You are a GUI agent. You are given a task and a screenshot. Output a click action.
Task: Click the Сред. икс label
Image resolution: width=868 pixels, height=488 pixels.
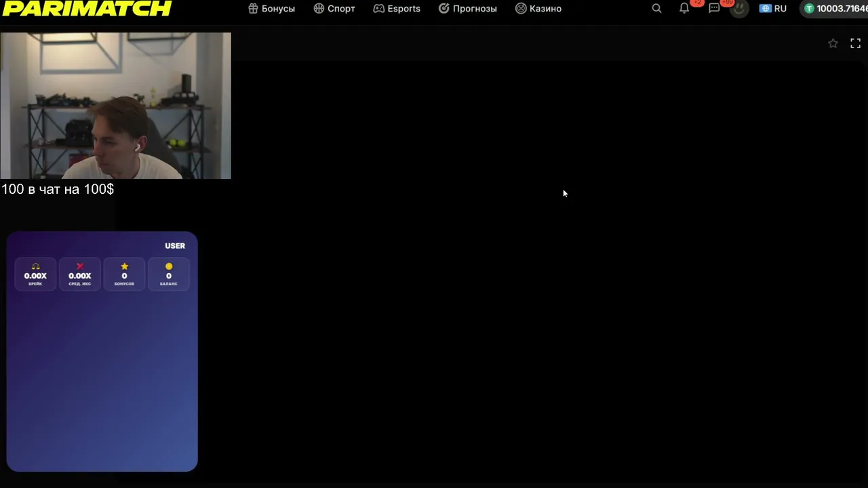[x=80, y=284]
